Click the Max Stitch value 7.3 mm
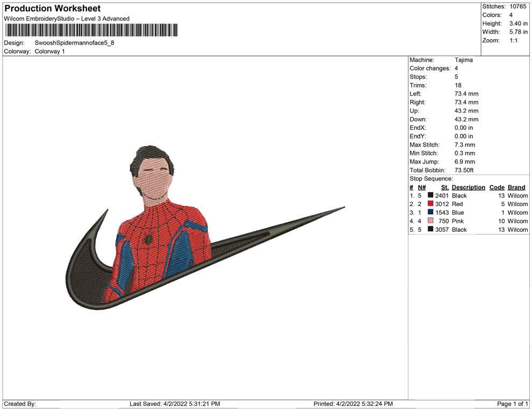 click(465, 145)
